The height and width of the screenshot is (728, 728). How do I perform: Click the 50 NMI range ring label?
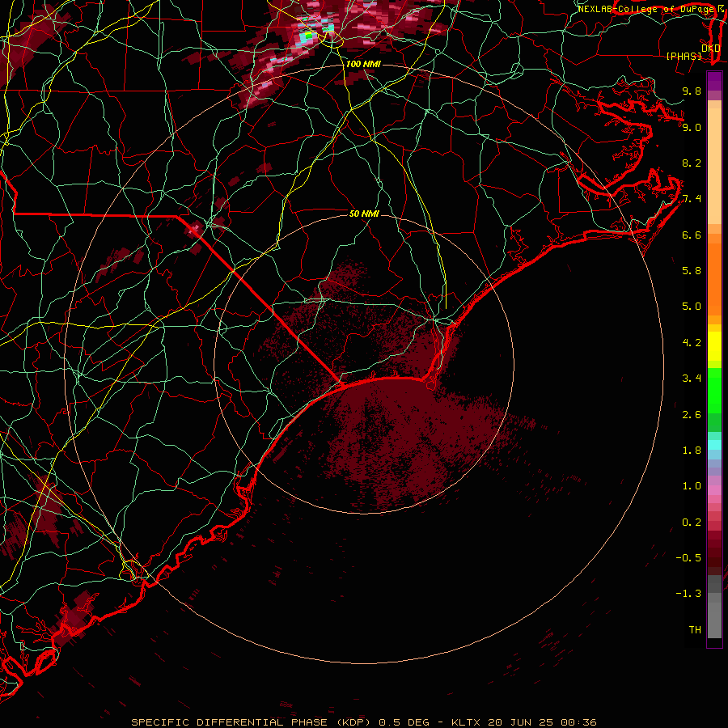click(x=364, y=214)
